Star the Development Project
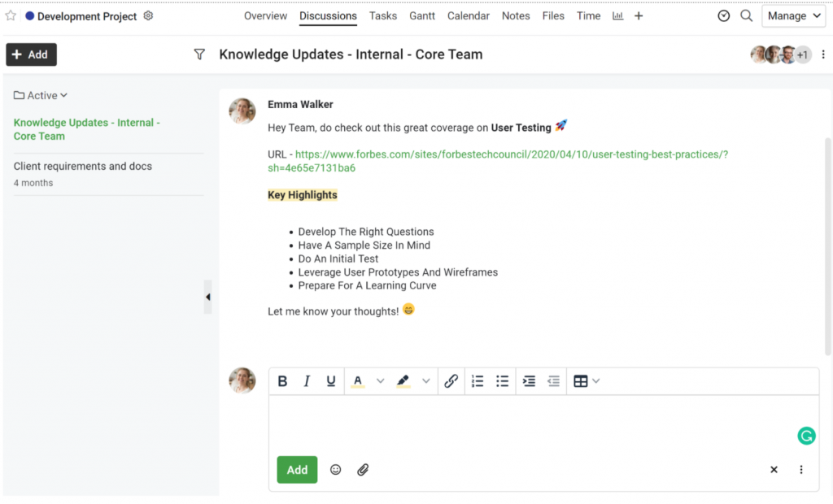The height and width of the screenshot is (504, 833). 11,16
